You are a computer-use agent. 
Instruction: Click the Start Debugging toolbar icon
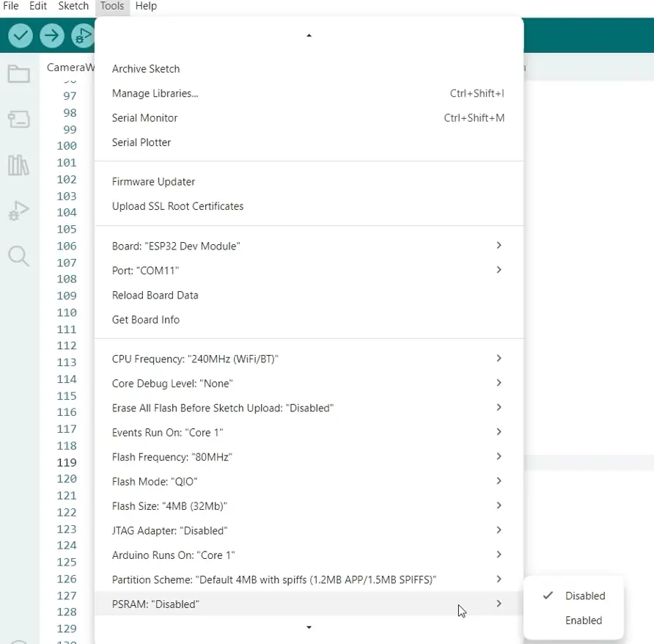pos(82,35)
